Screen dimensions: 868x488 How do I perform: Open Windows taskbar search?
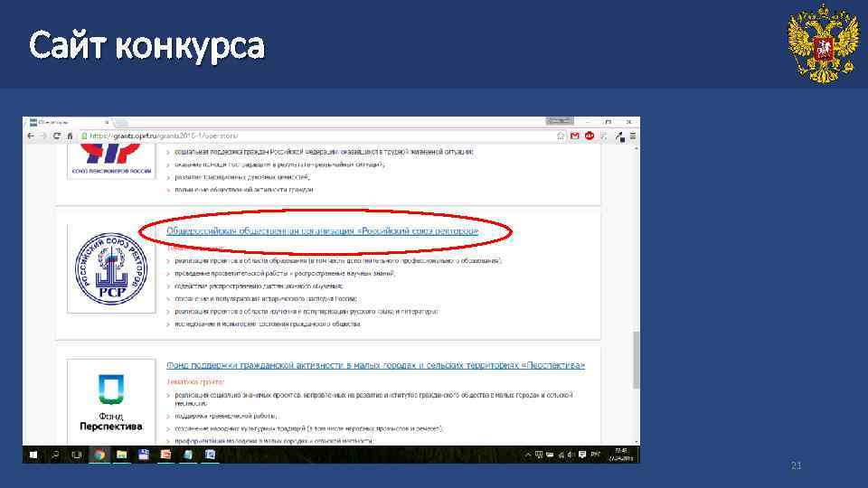pos(55,455)
